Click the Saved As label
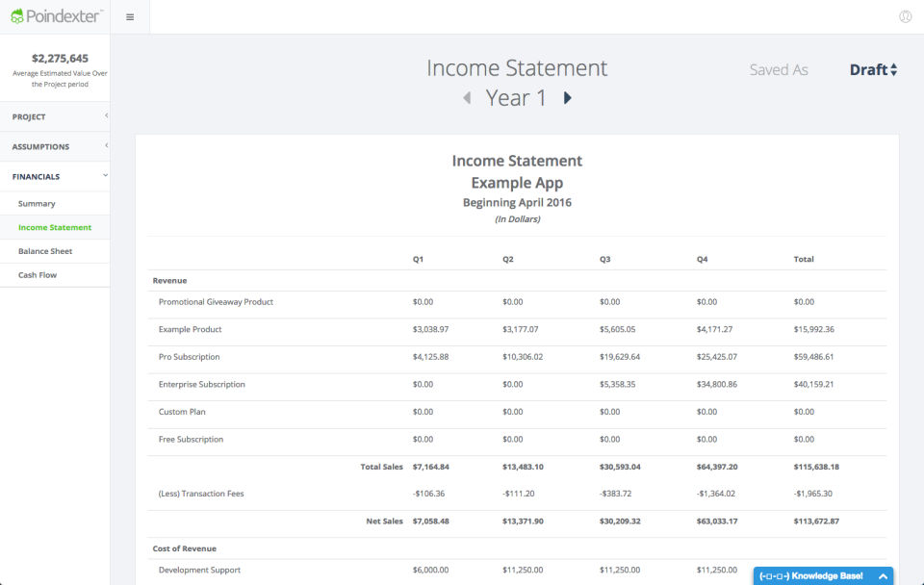 click(779, 69)
